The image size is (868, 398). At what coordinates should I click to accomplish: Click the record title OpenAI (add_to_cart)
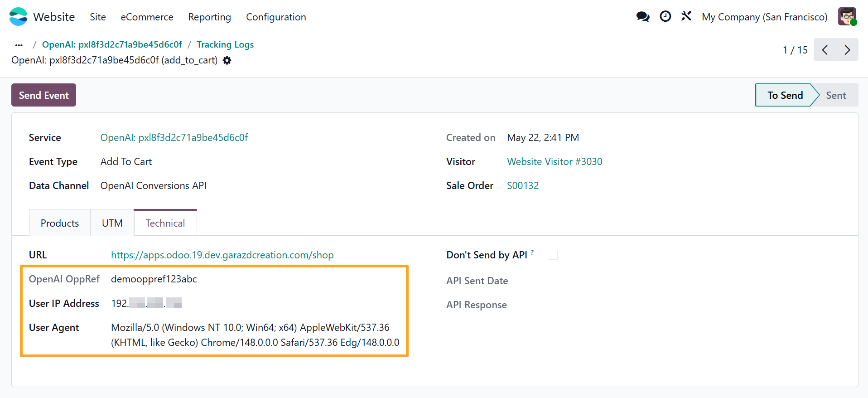[x=114, y=60]
